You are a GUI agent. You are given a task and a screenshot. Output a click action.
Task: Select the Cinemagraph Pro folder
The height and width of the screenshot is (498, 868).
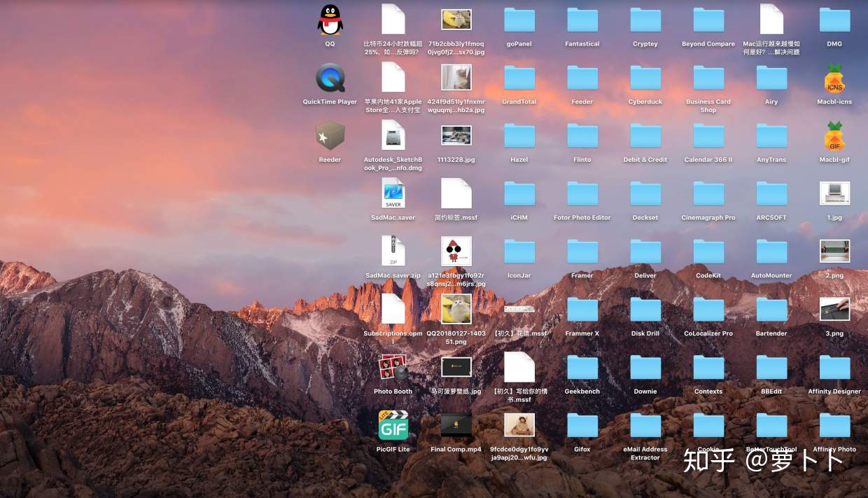pos(708,195)
